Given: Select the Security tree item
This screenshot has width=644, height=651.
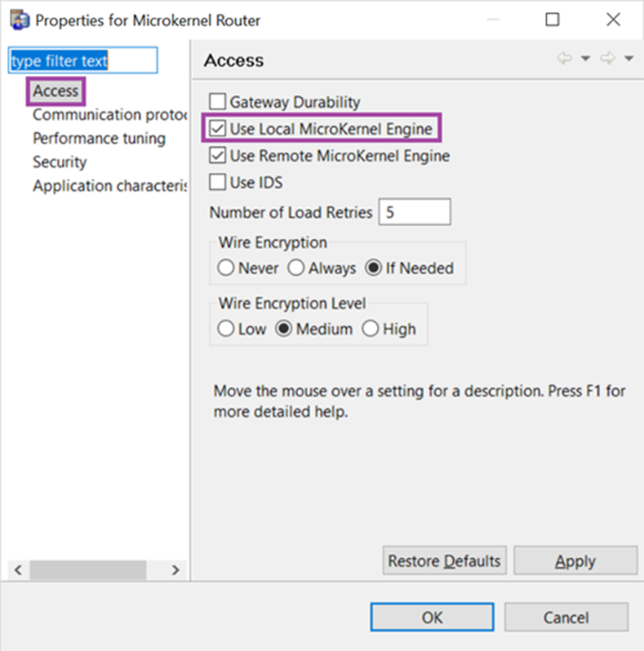Looking at the screenshot, I should [x=60, y=162].
